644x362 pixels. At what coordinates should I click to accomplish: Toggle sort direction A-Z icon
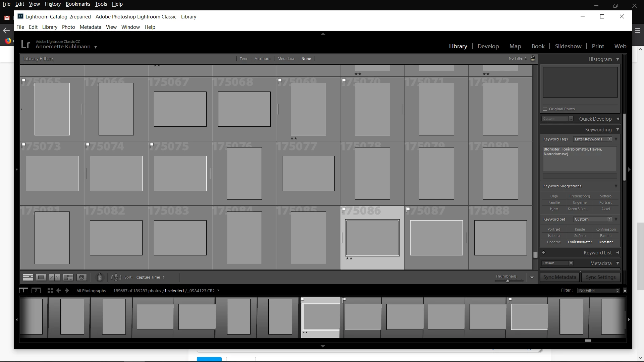(x=116, y=277)
